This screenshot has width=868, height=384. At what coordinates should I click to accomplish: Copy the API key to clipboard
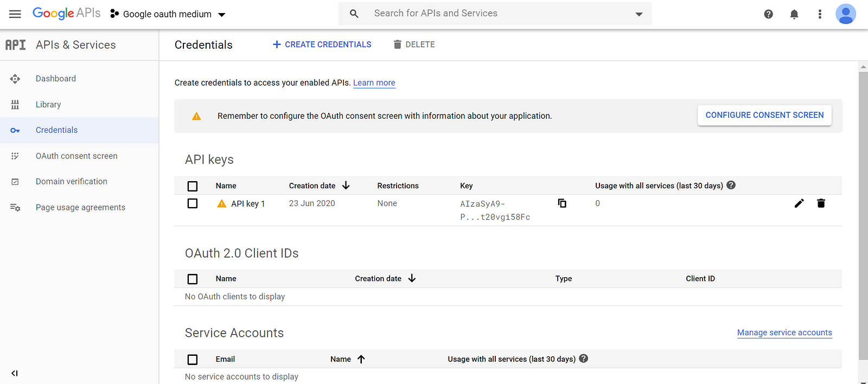(562, 203)
